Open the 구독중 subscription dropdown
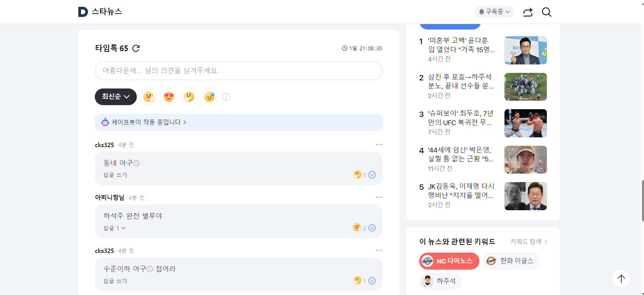 point(494,12)
